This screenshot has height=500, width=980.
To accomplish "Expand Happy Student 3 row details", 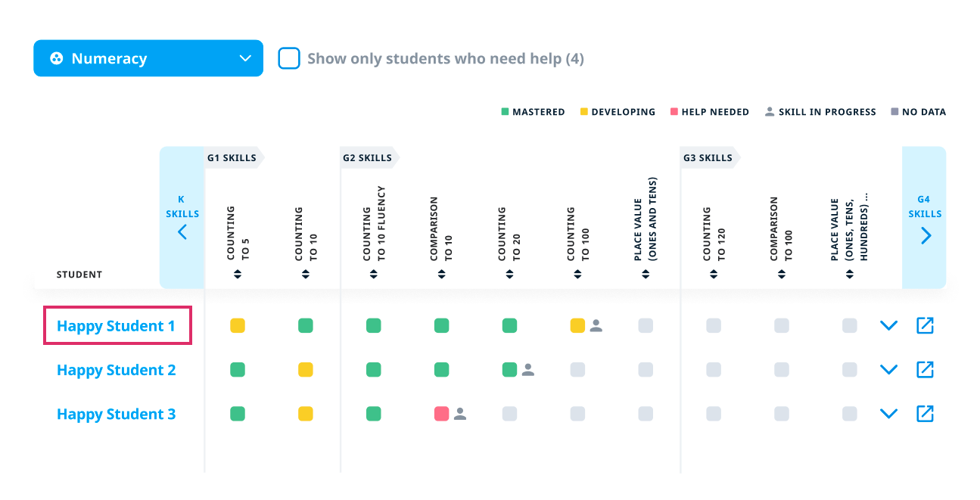I will (x=888, y=414).
